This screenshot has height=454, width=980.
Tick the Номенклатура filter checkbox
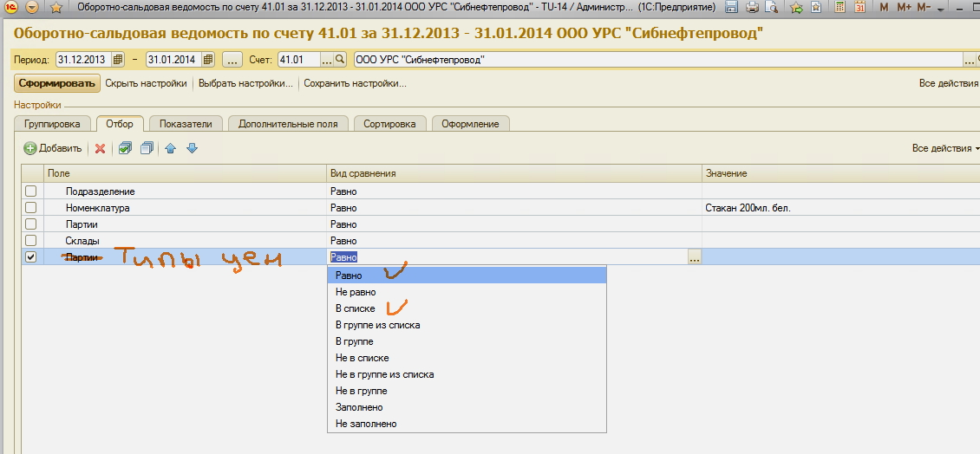tap(31, 208)
